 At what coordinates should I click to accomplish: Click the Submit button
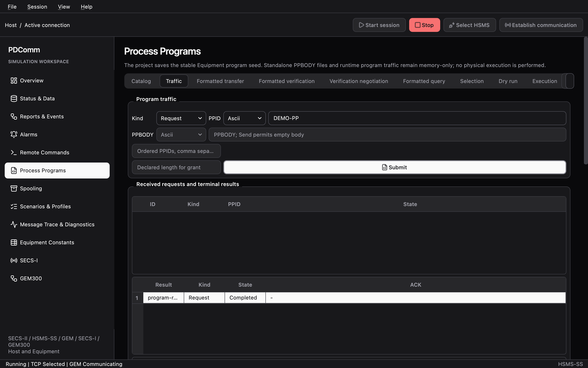pyautogui.click(x=395, y=167)
